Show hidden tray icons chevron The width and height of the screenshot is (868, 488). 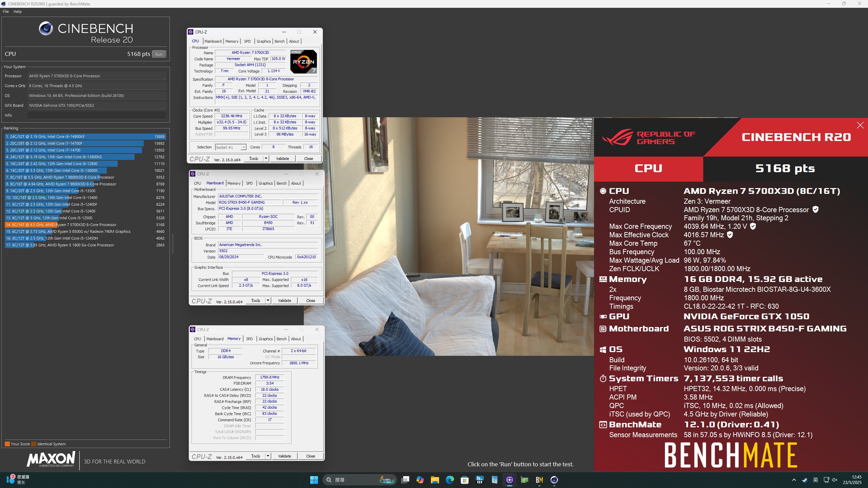(794, 480)
